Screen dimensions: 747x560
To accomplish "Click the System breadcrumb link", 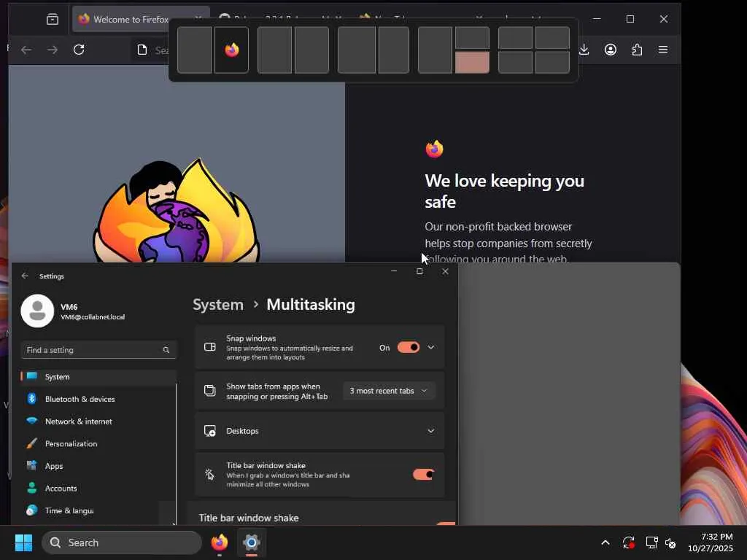I will [x=218, y=305].
